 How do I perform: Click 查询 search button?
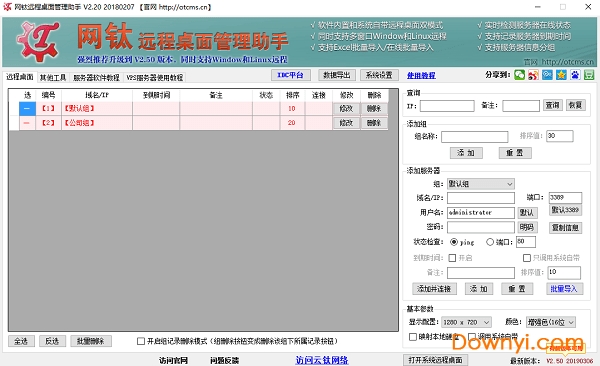point(553,105)
